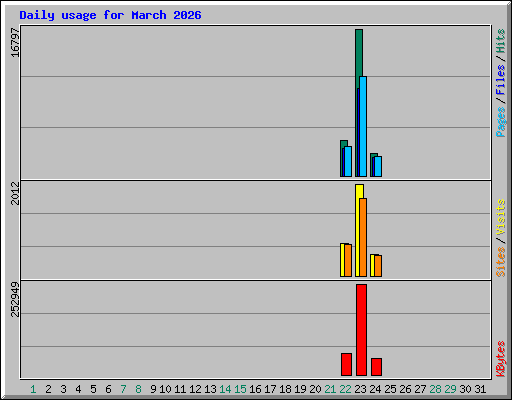Click the blue "Files" legend label
Screen dimensions: 512x400
click(x=500, y=79)
